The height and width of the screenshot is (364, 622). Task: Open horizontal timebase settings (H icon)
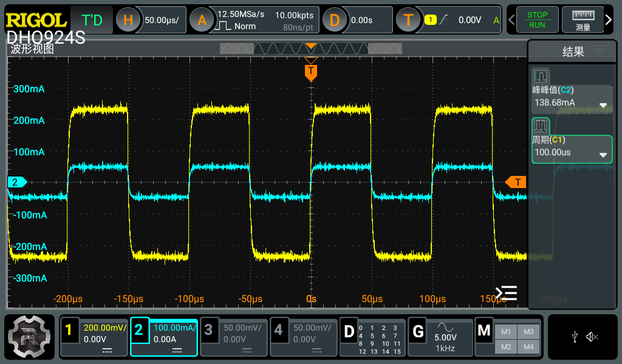point(128,20)
